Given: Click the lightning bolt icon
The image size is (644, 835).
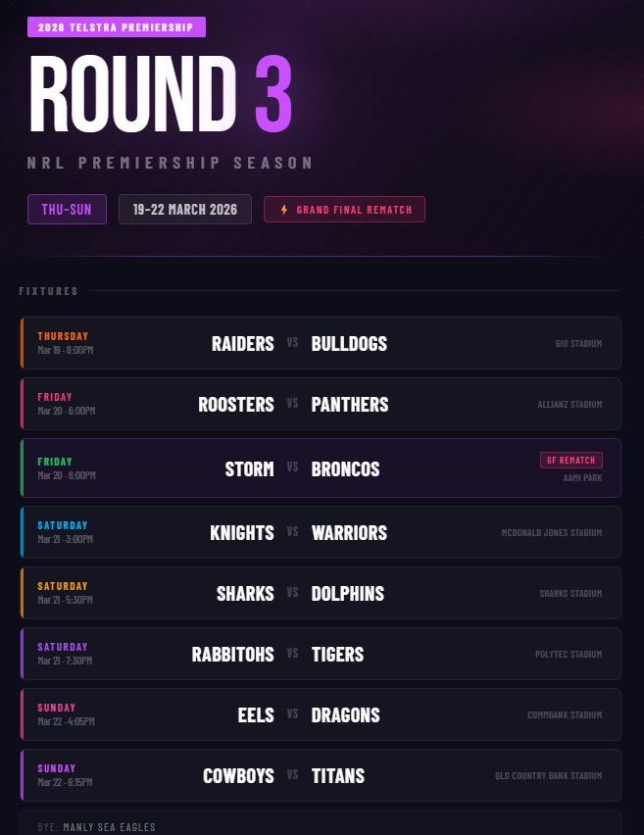Looking at the screenshot, I should (284, 210).
